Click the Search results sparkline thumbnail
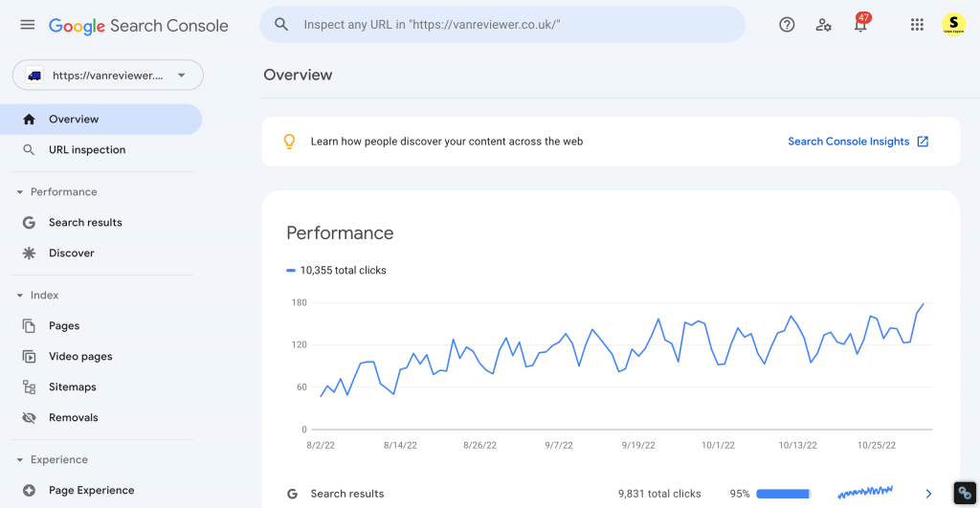The height and width of the screenshot is (508, 980). 865,493
